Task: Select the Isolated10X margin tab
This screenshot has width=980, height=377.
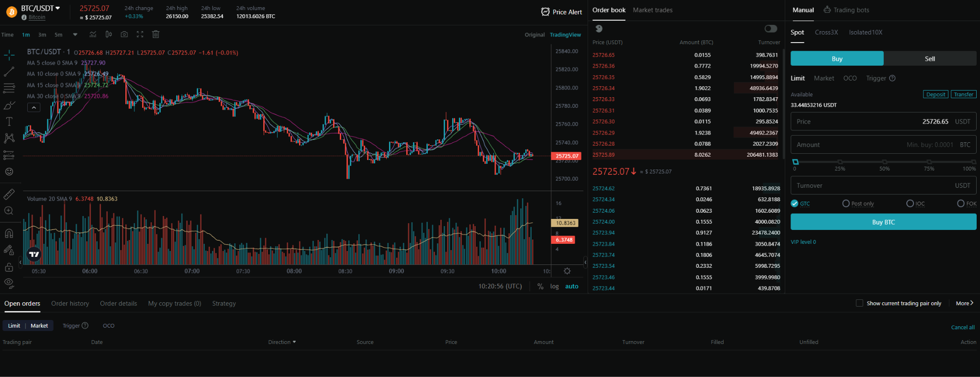Action: 866,33
